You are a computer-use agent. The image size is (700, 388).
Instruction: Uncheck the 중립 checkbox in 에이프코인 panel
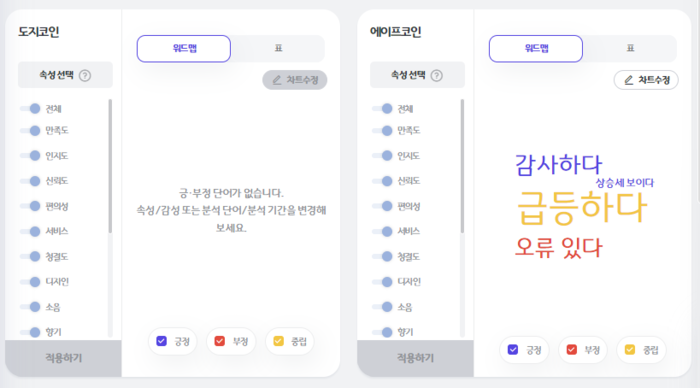coord(630,350)
